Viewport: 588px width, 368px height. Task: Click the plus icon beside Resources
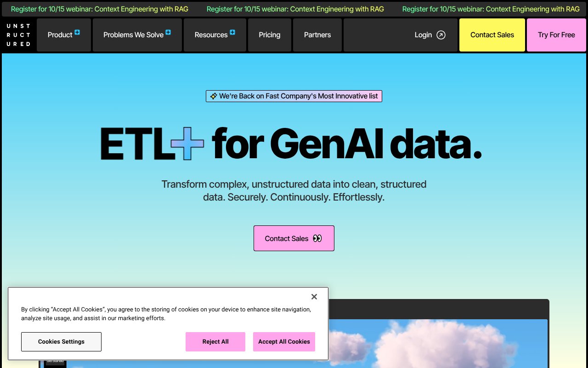click(232, 32)
